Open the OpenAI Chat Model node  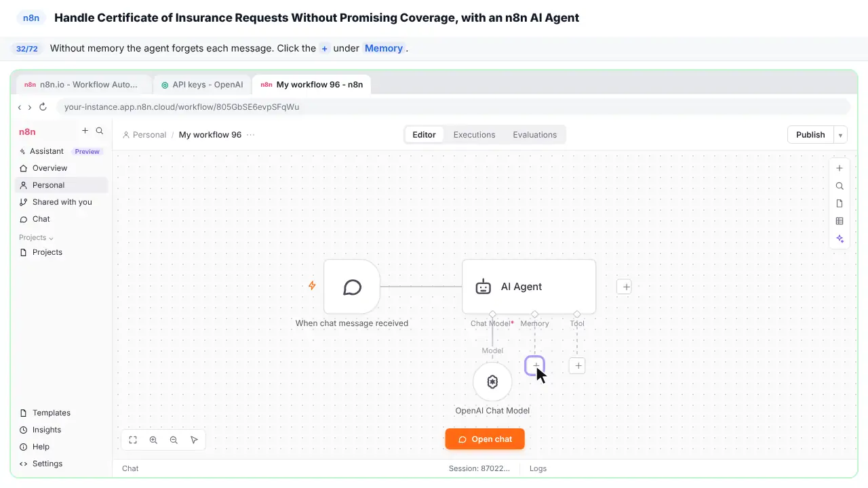point(492,382)
